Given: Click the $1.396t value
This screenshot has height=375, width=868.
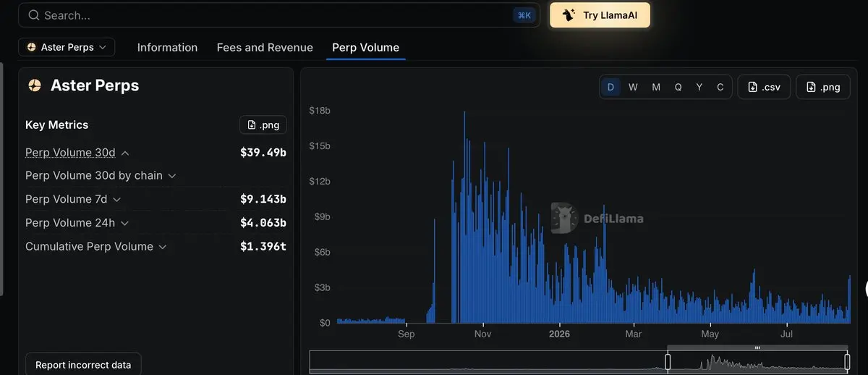Looking at the screenshot, I should tap(263, 247).
